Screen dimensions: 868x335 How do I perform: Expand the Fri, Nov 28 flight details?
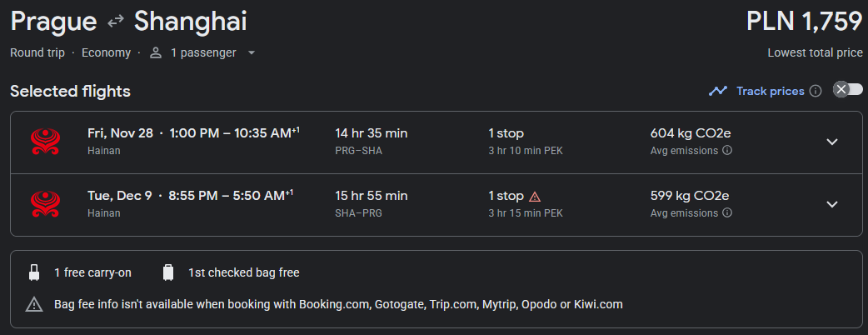831,142
